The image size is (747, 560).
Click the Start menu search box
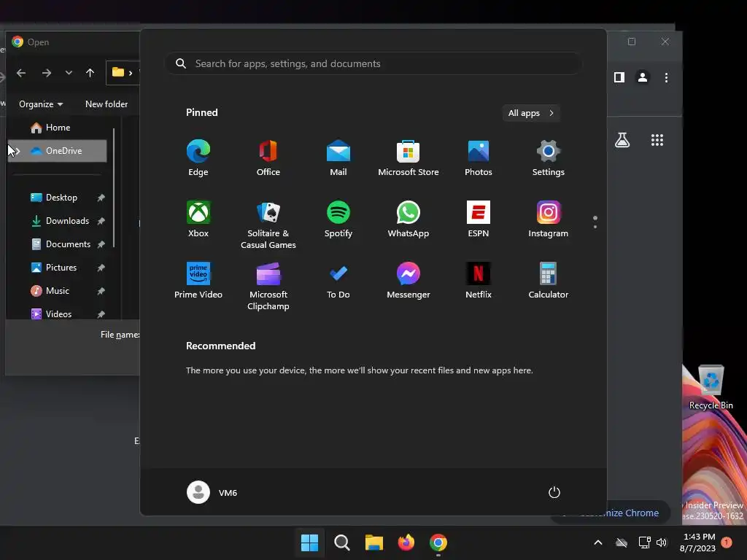click(x=373, y=64)
